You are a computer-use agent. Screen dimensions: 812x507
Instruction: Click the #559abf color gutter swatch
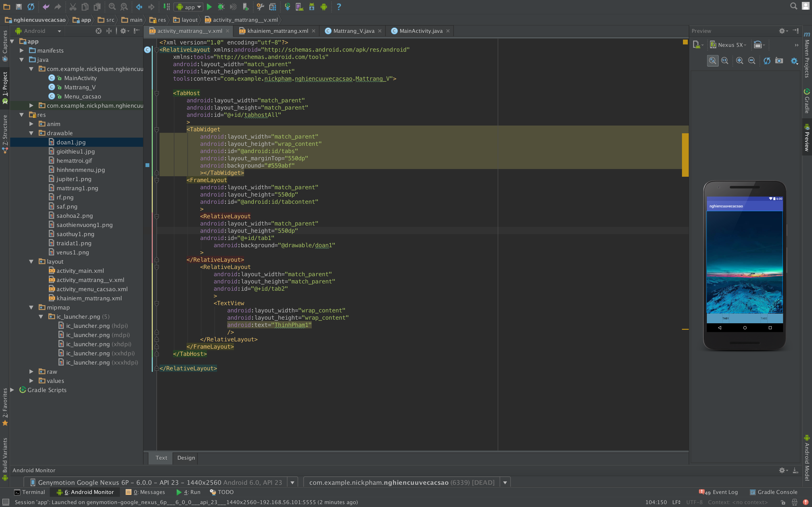147,165
